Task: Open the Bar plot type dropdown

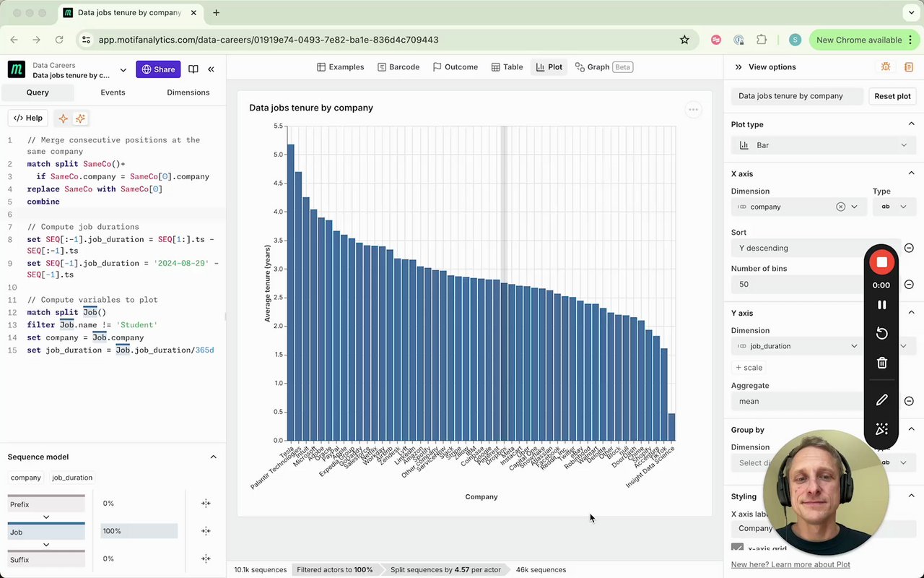Action: coord(823,145)
